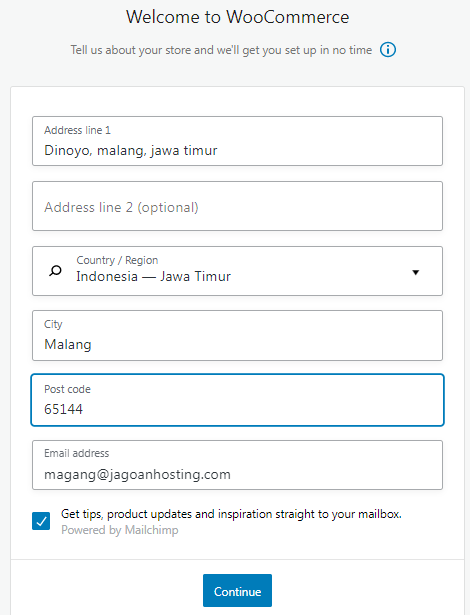Click the "Post code" field label
The image size is (470, 615).
pyautogui.click(x=67, y=389)
